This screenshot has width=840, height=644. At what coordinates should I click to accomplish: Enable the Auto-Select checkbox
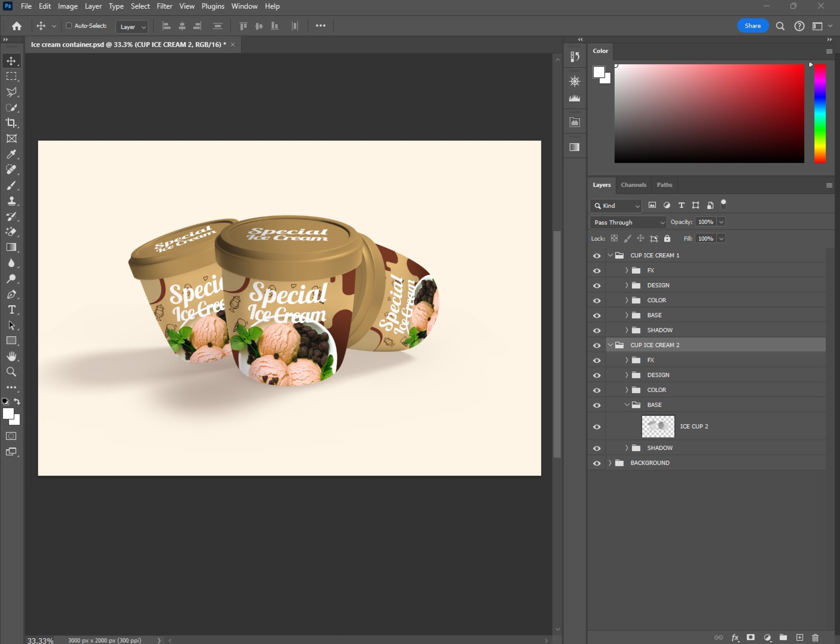(x=69, y=26)
